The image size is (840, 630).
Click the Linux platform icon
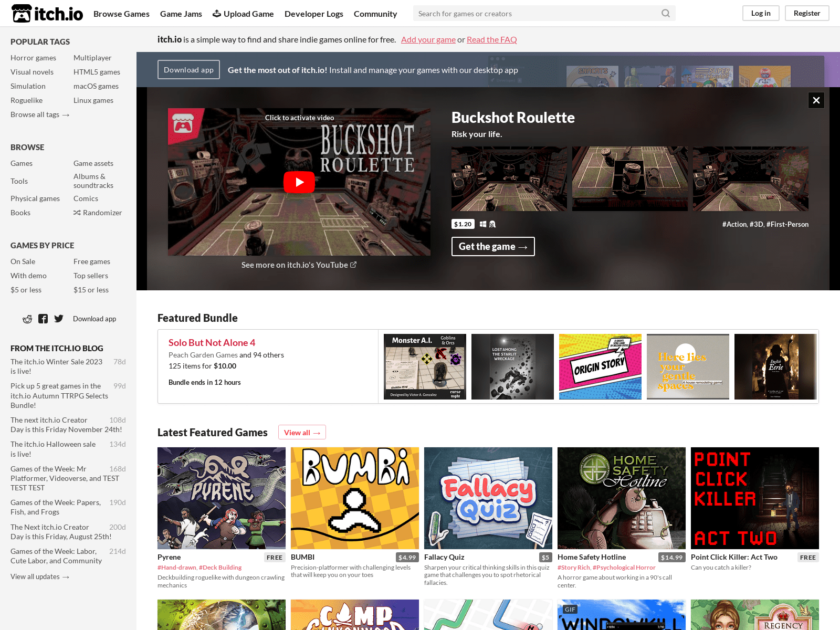click(x=492, y=224)
